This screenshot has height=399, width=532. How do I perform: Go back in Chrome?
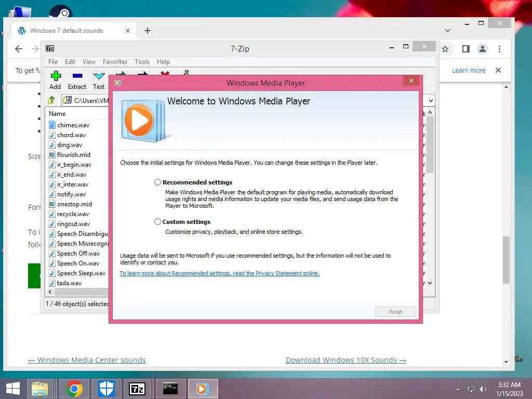pyautogui.click(x=19, y=49)
